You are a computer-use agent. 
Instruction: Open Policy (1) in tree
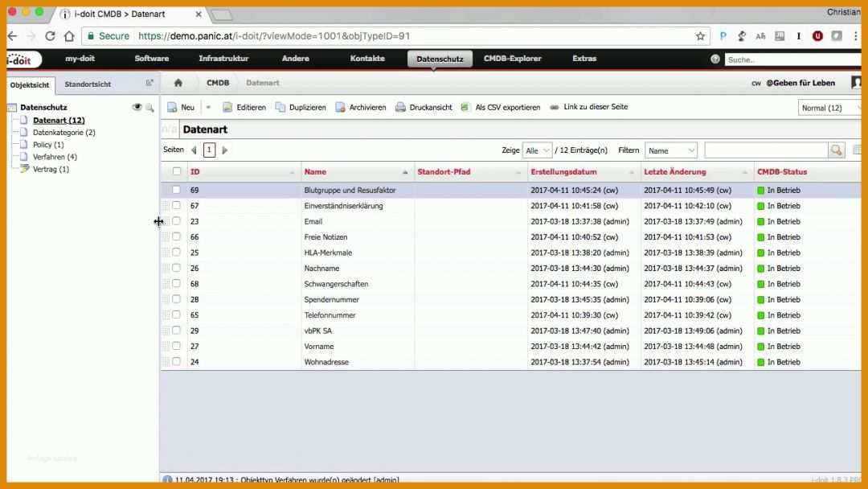coord(48,145)
